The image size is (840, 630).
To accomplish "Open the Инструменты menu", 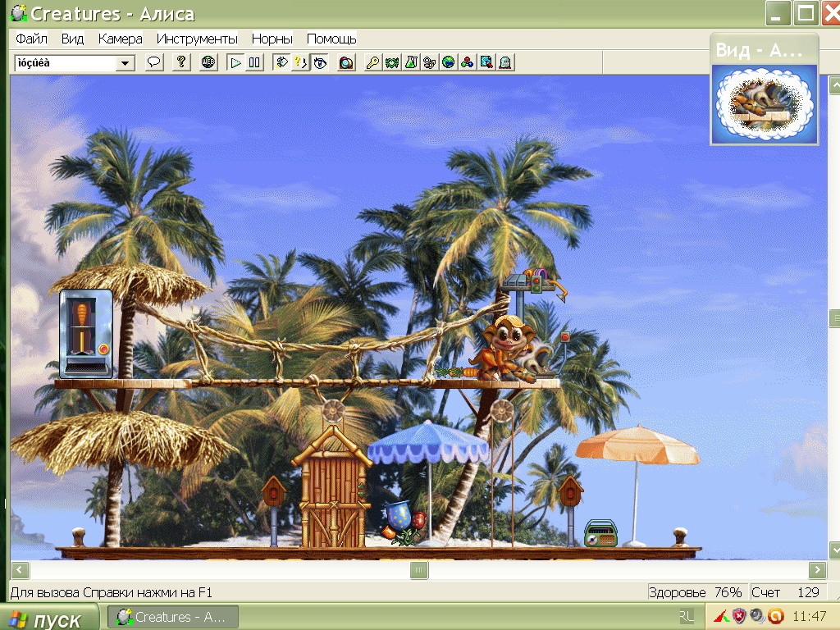I will [x=197, y=39].
